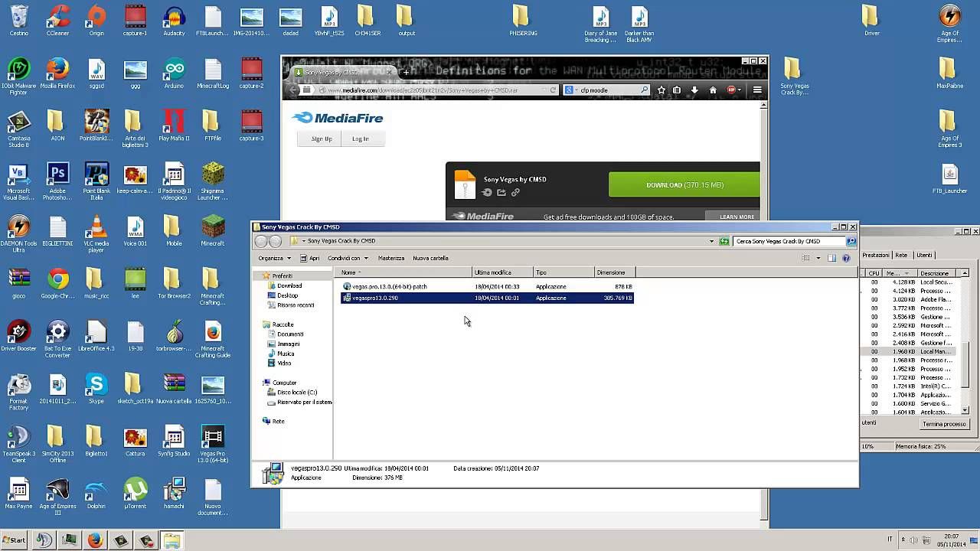This screenshot has width=980, height=551.
Task: Launch Mozilla Firefox from the desktop
Action: tap(57, 73)
